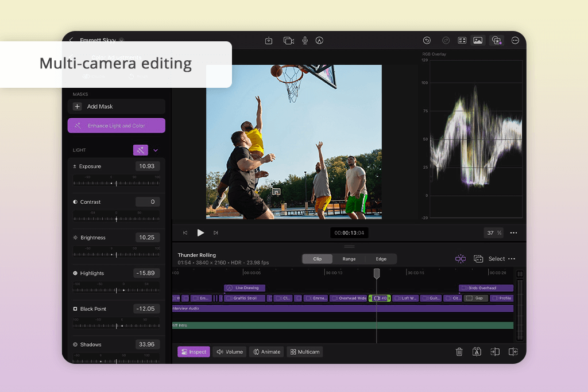Screen dimensions: 588x392
Task: Jump to next edit point
Action: (216, 232)
